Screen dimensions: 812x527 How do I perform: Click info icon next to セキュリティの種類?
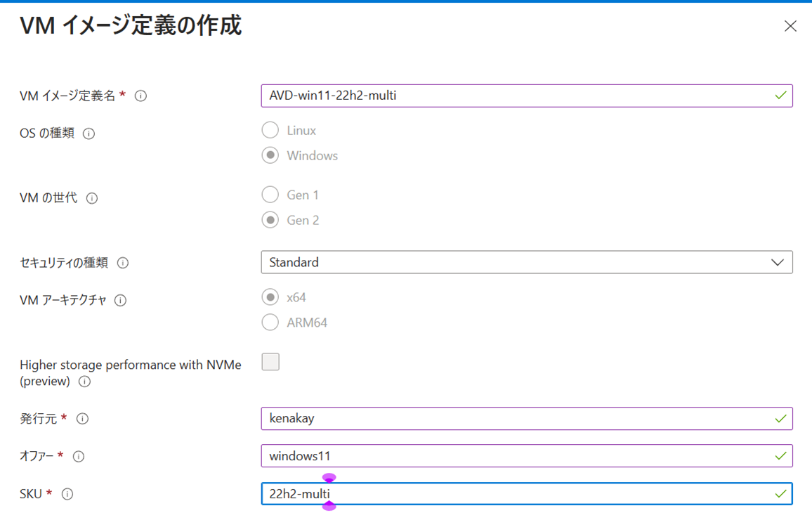click(123, 263)
